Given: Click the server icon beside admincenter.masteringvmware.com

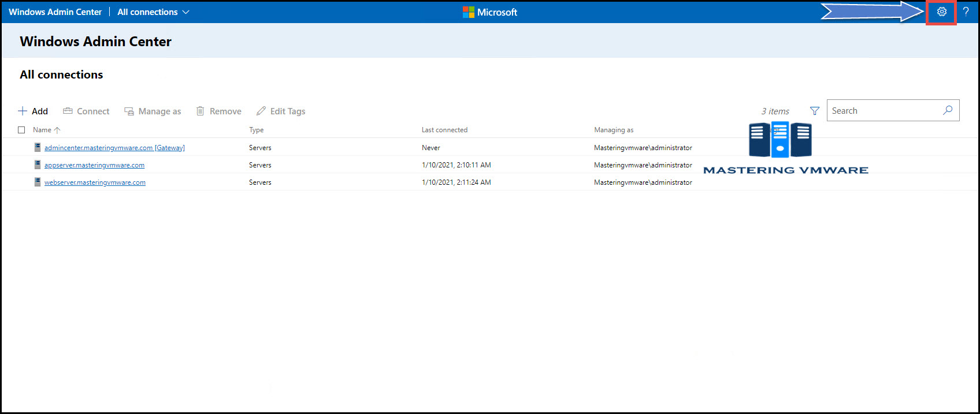Looking at the screenshot, I should click(x=38, y=147).
